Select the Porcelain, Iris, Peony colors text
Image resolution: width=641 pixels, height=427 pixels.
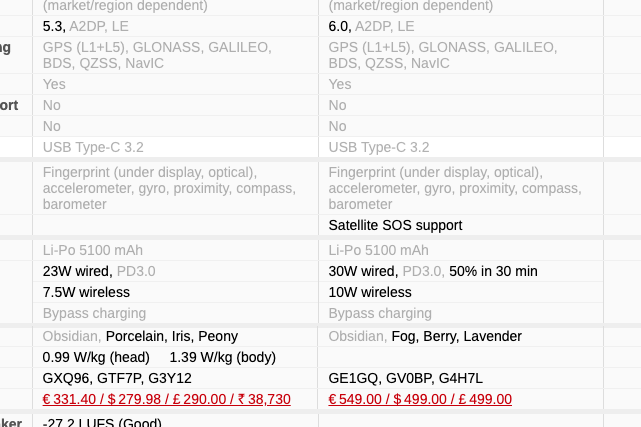(171, 336)
